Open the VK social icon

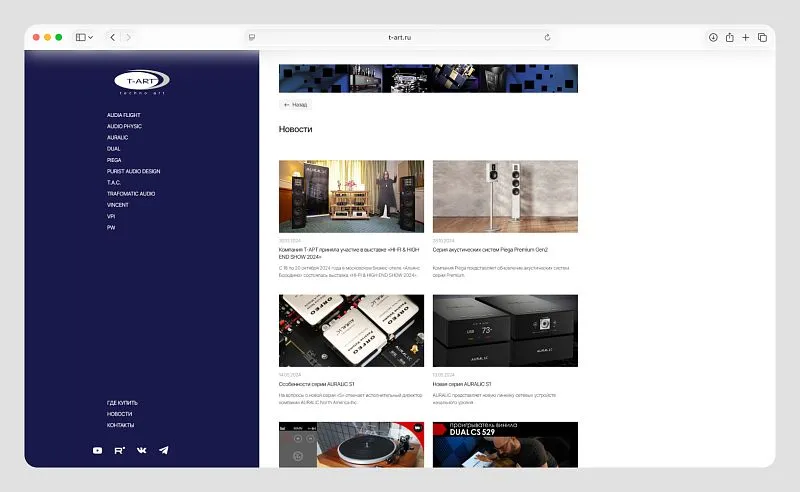(x=142, y=450)
